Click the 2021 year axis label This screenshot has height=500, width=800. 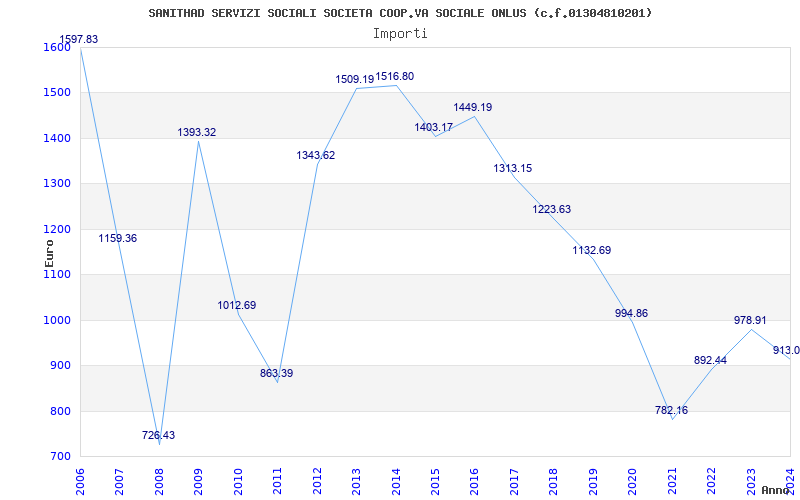pyautogui.click(x=672, y=481)
